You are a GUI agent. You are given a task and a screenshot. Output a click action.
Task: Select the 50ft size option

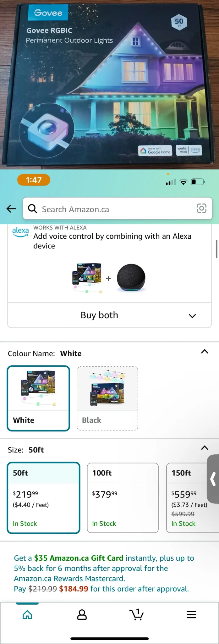[44, 497]
